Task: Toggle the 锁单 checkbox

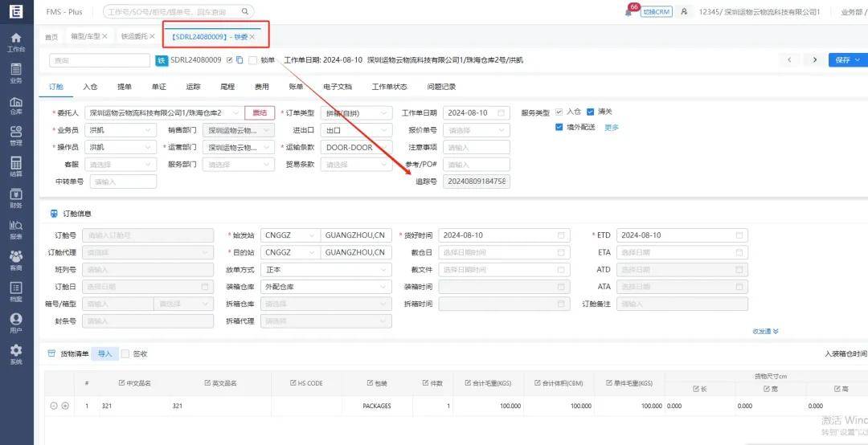Action: pyautogui.click(x=253, y=60)
